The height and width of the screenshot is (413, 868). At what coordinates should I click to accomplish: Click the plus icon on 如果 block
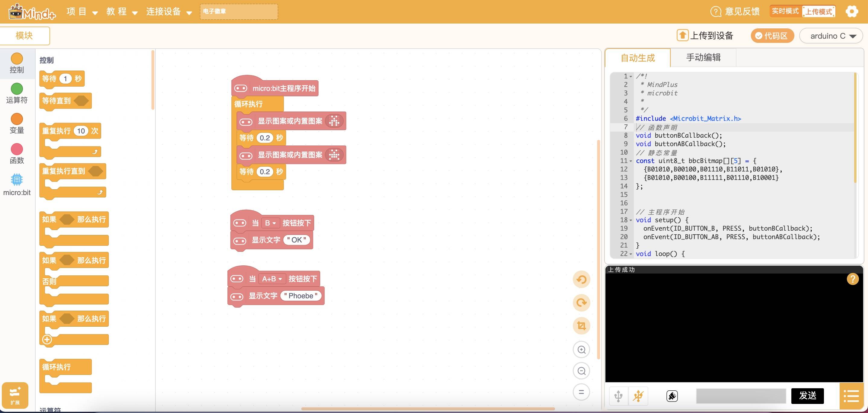47,339
